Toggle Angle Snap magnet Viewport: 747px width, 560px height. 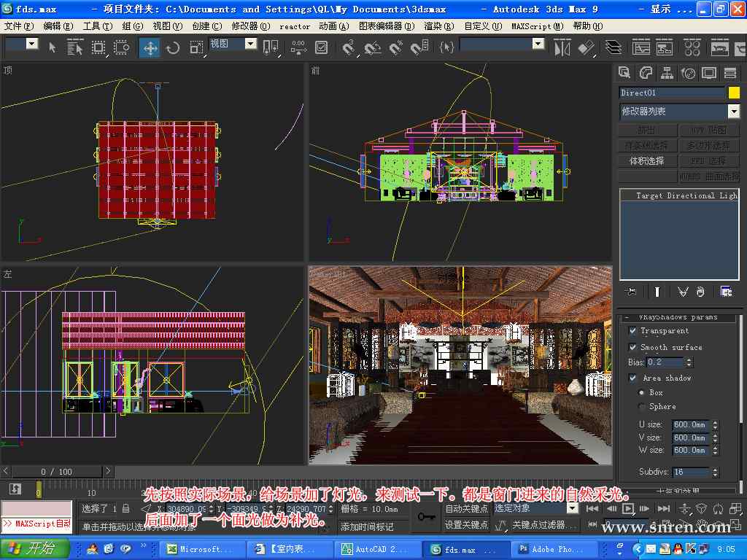click(372, 47)
